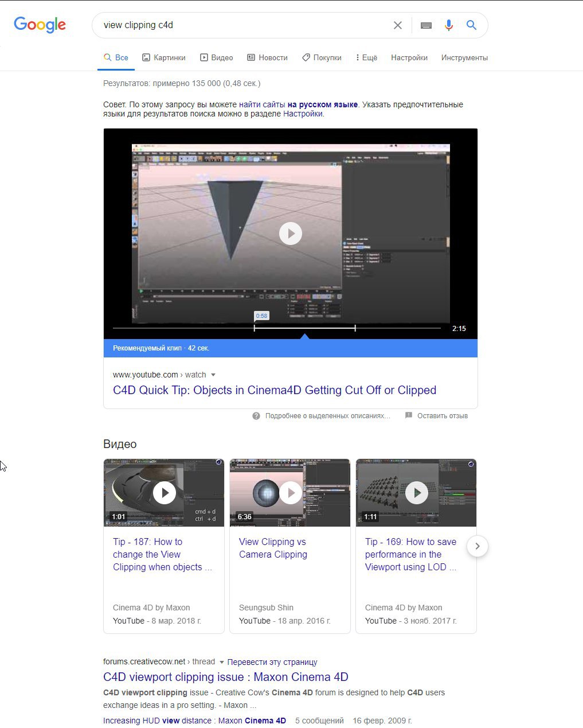Click Seungsub Shin channel name
583x728 pixels.
[x=266, y=608]
